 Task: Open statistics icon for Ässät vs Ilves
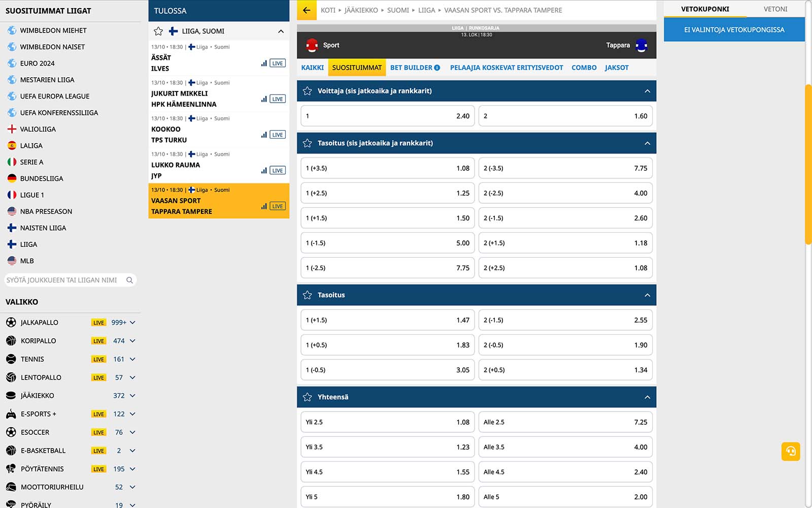[x=264, y=63]
